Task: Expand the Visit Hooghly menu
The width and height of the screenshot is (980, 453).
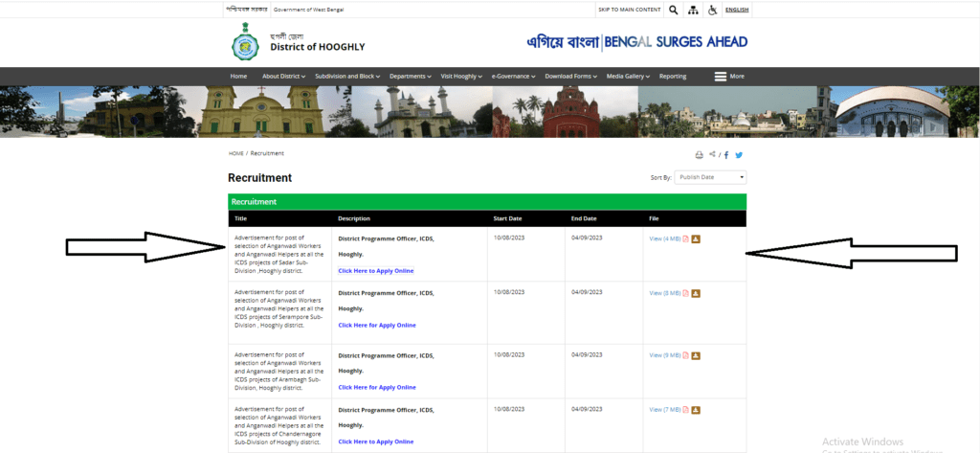Action: [x=461, y=77]
